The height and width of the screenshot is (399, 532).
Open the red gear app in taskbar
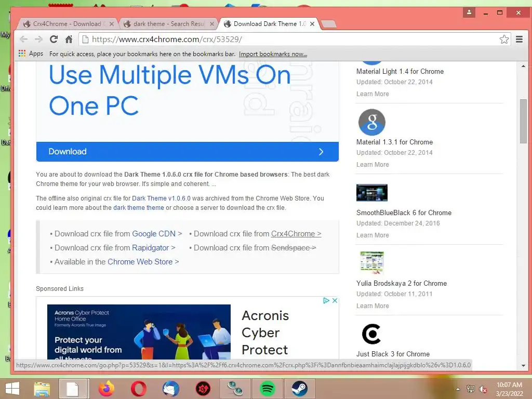[203, 389]
